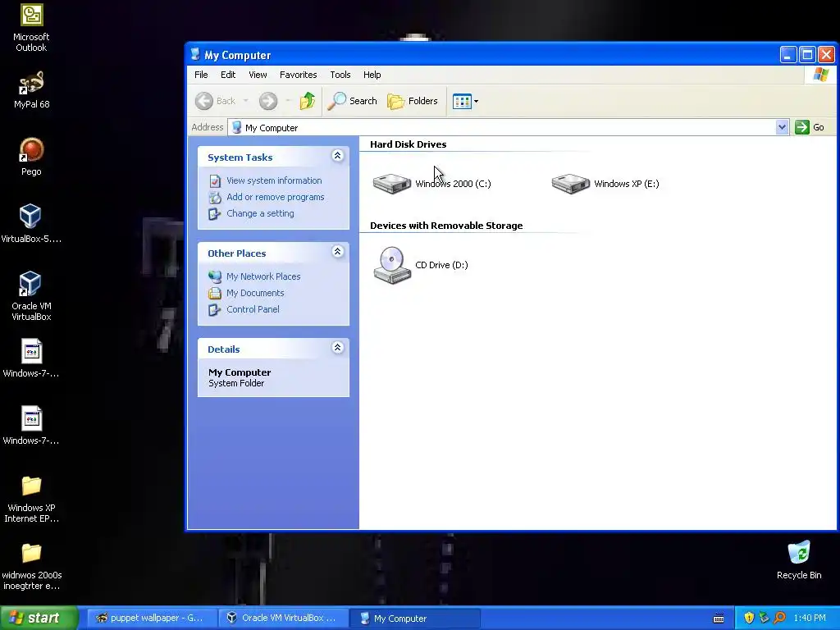Open My Documents link
This screenshot has width=840, height=630.
coord(255,293)
